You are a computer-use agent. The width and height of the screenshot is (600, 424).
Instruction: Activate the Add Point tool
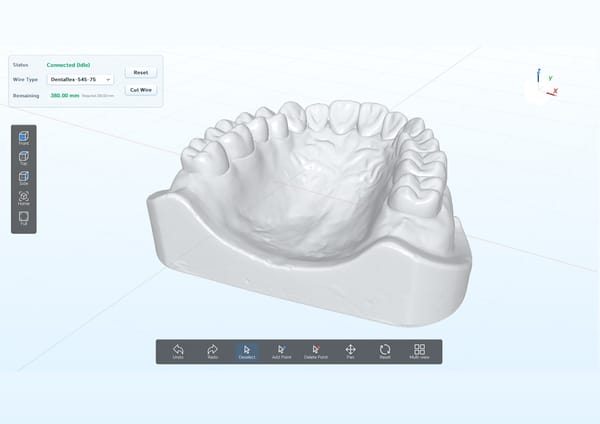click(281, 352)
